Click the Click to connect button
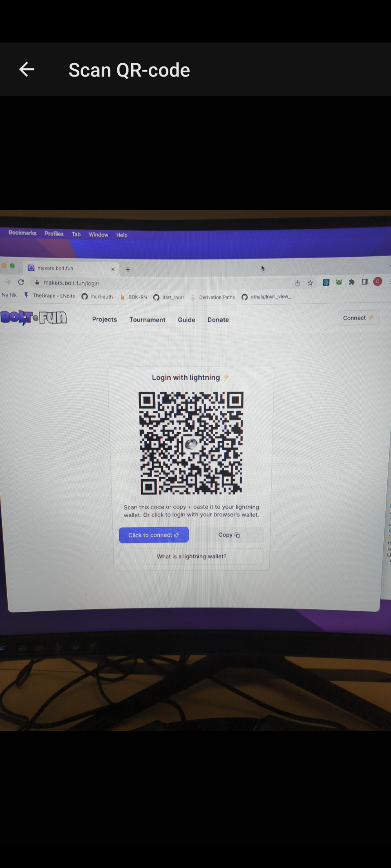This screenshot has height=868, width=391. click(x=154, y=535)
